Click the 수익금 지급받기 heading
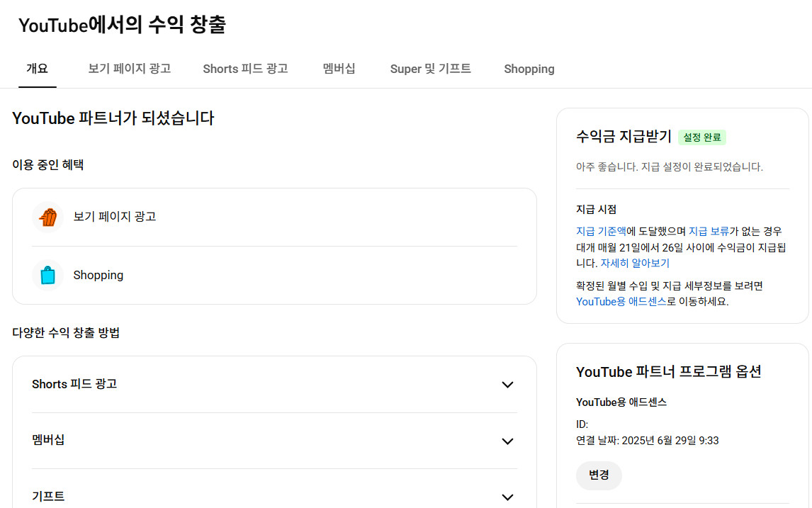812x508 pixels. click(x=624, y=137)
